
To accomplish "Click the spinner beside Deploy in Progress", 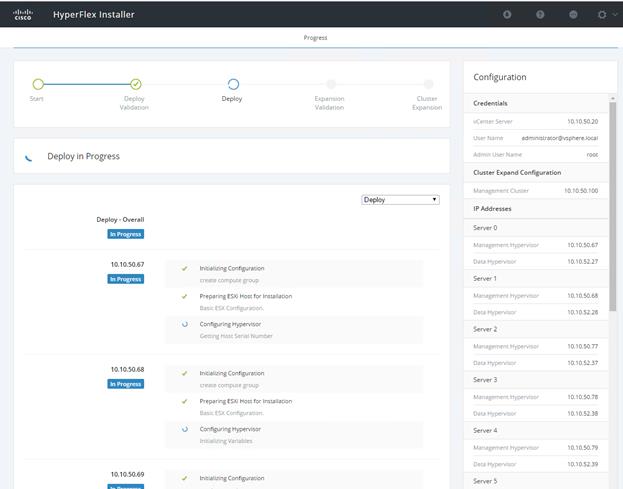I will point(29,157).
